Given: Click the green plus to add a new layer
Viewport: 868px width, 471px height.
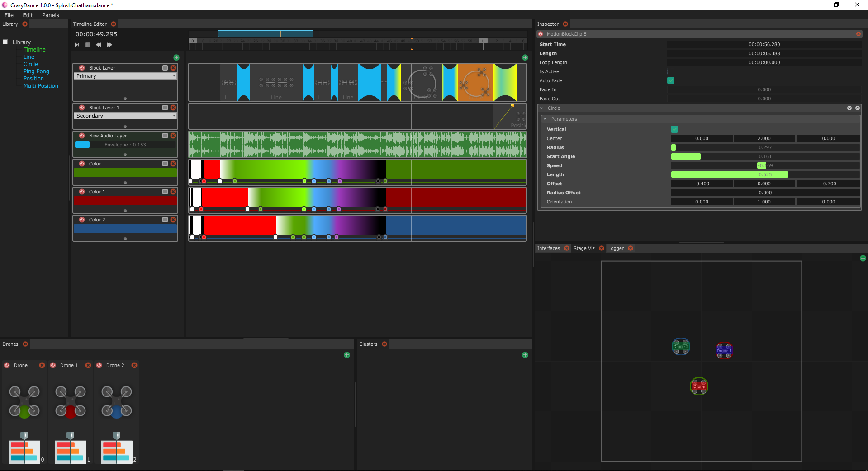Looking at the screenshot, I should tap(176, 57).
